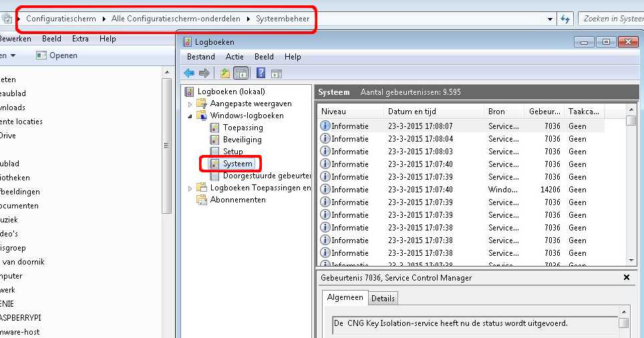Toggle the show/hide console tree icon

tap(241, 73)
